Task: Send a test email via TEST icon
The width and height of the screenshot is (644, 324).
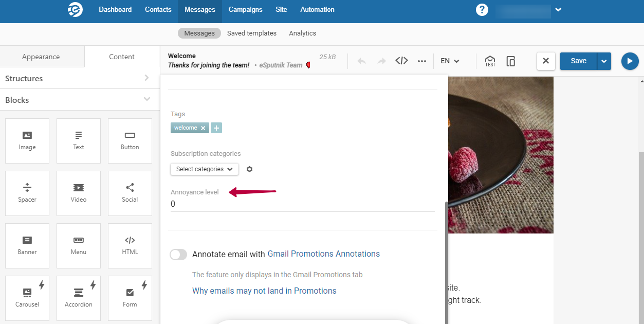Action: [x=490, y=61]
